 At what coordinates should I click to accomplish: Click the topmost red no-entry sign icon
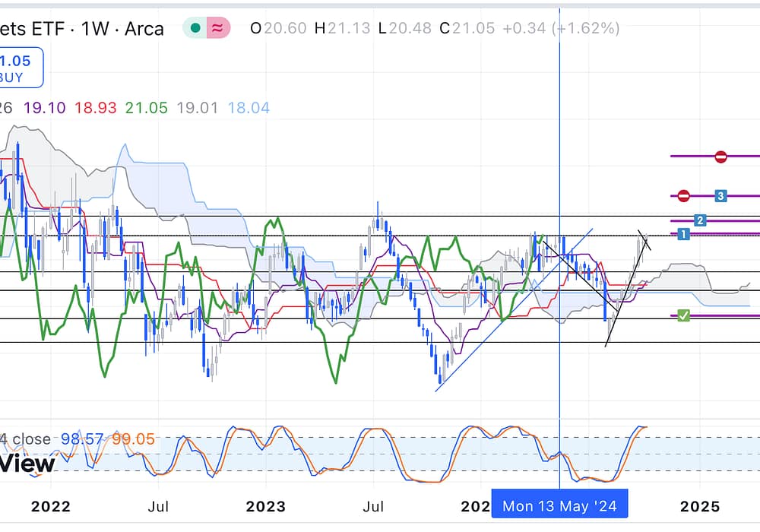[x=720, y=157]
